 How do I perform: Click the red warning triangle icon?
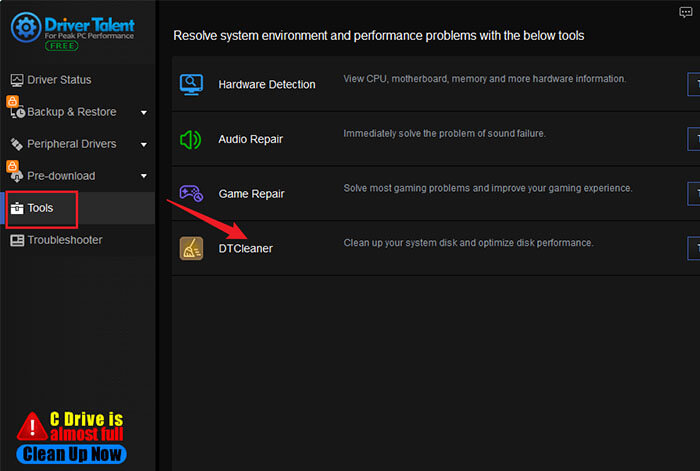[32, 426]
